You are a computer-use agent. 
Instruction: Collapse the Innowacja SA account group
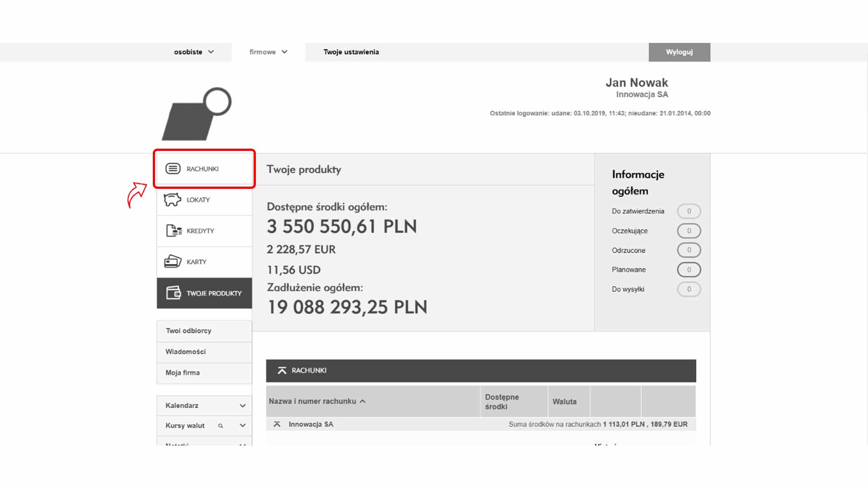pos(277,424)
